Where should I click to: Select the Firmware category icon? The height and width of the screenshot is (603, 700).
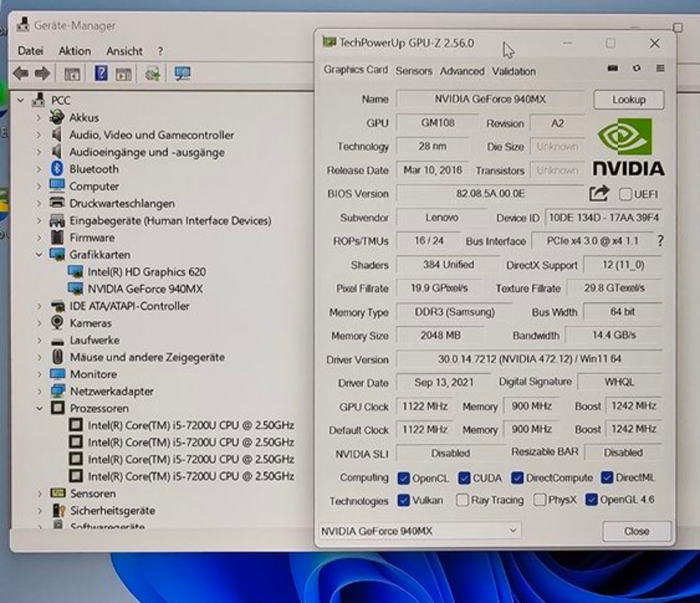click(x=57, y=238)
